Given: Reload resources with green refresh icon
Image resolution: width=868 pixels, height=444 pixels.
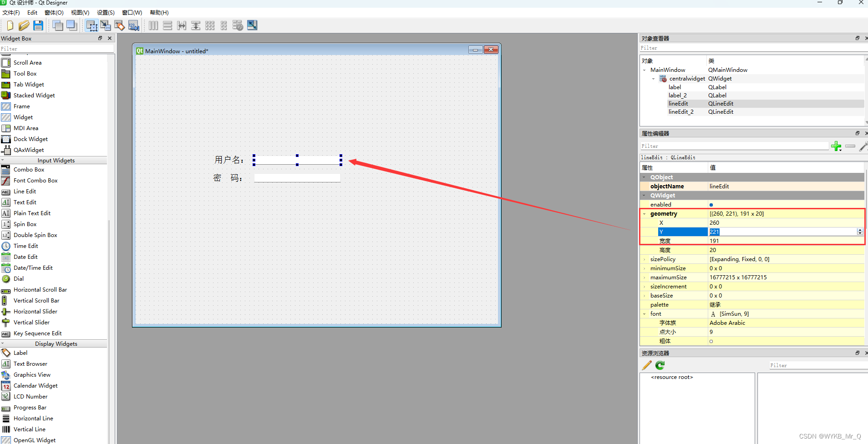Looking at the screenshot, I should [660, 365].
